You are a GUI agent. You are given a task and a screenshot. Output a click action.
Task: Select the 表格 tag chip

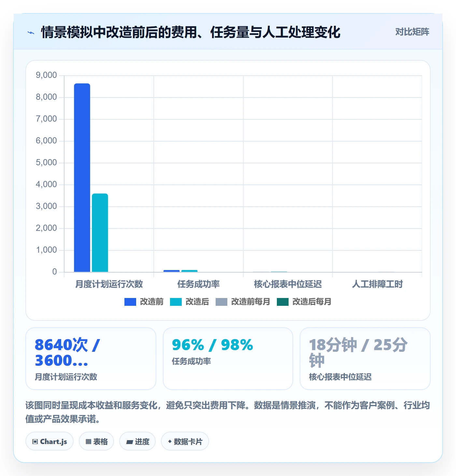coord(96,441)
